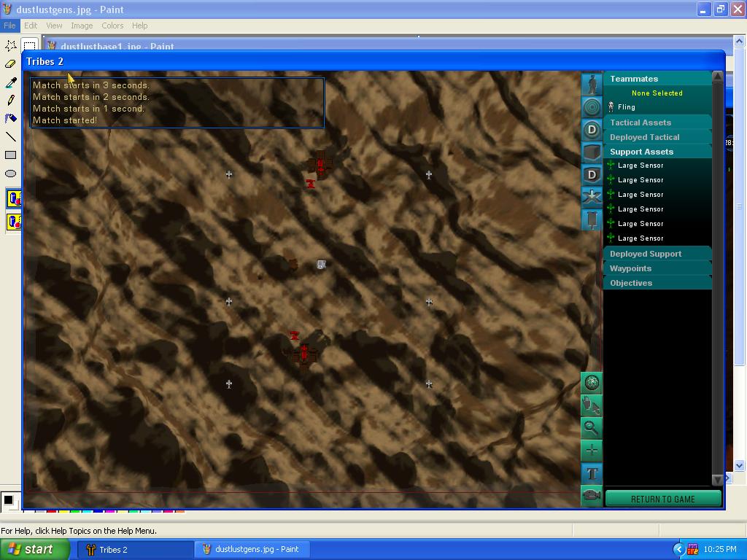Expand the Deployed Tactical section
This screenshot has height=560, width=747.
pos(657,137)
